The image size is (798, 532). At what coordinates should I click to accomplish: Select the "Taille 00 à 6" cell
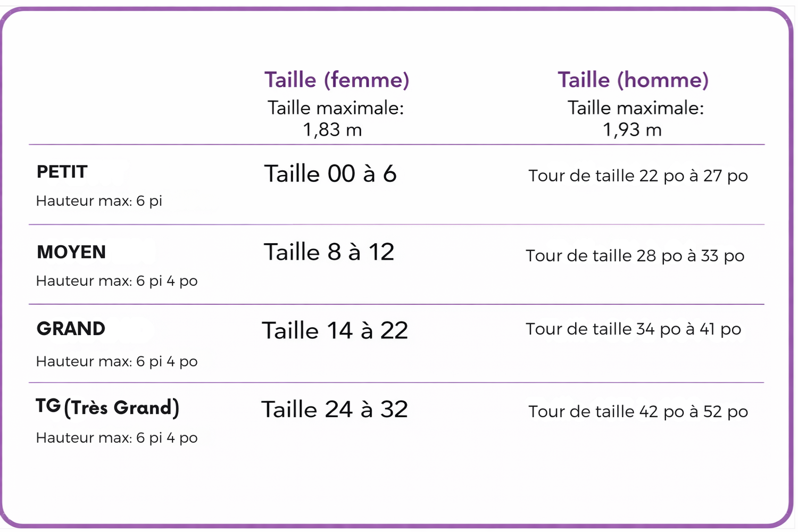[x=330, y=174]
